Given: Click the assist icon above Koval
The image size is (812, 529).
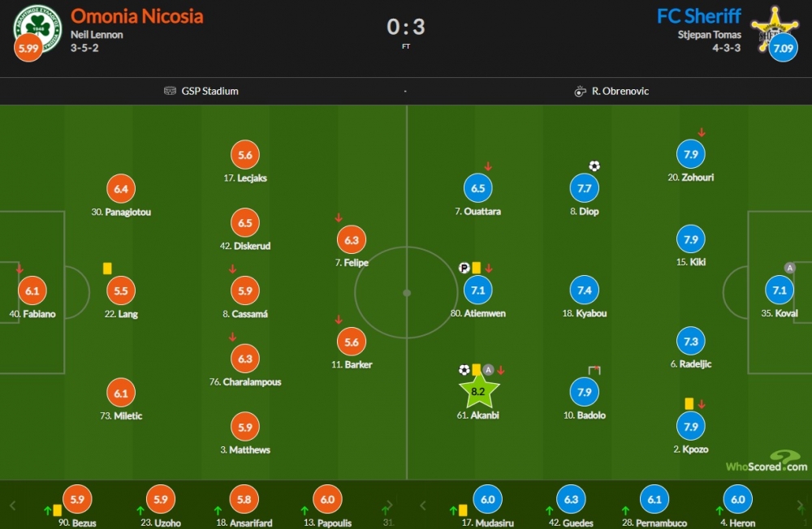Looking at the screenshot, I should tap(789, 268).
